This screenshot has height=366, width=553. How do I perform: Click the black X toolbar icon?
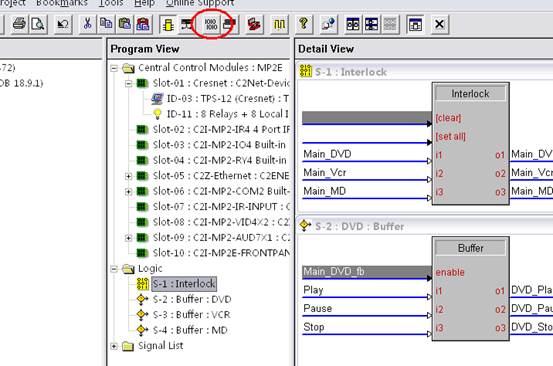pyautogui.click(x=439, y=24)
